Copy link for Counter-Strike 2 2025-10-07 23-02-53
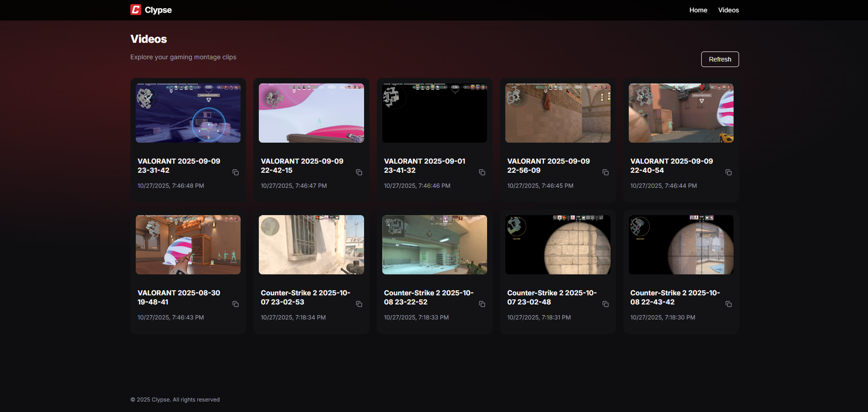Screen dimensions: 868x412 (x=359, y=304)
